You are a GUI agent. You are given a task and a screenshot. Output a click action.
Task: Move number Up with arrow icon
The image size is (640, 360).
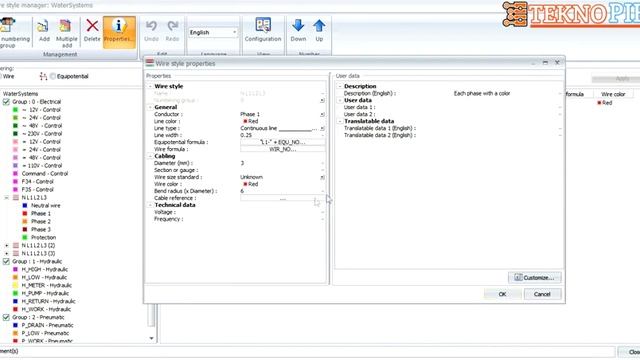(x=319, y=25)
